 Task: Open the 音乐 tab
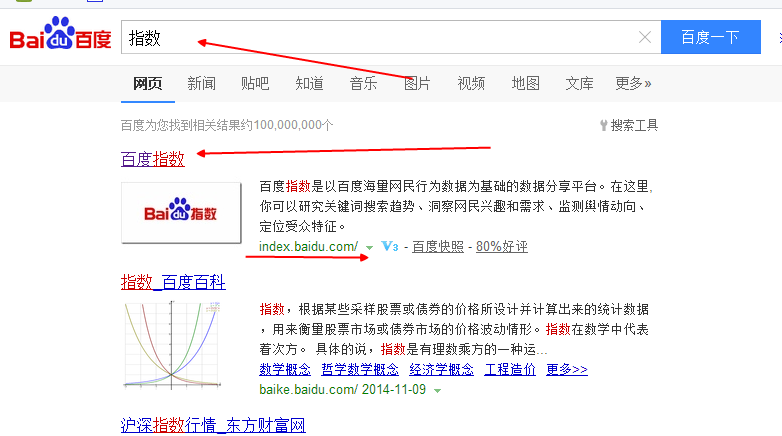click(x=363, y=83)
